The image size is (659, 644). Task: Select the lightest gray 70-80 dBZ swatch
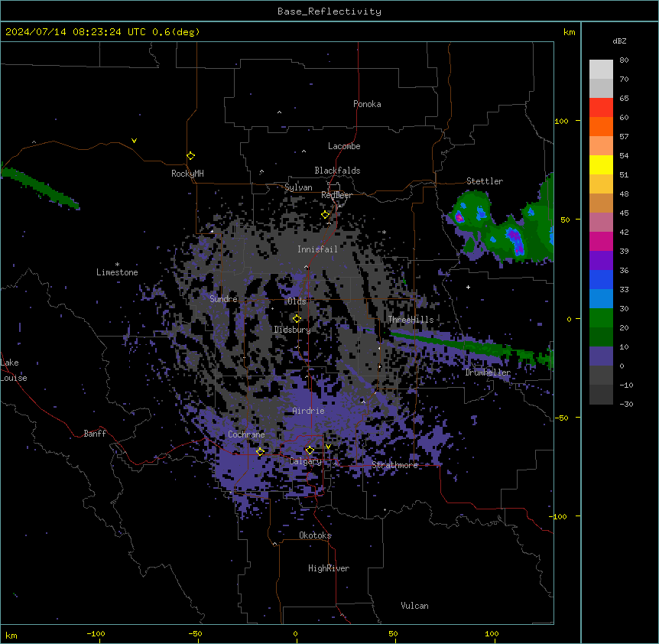[601, 70]
